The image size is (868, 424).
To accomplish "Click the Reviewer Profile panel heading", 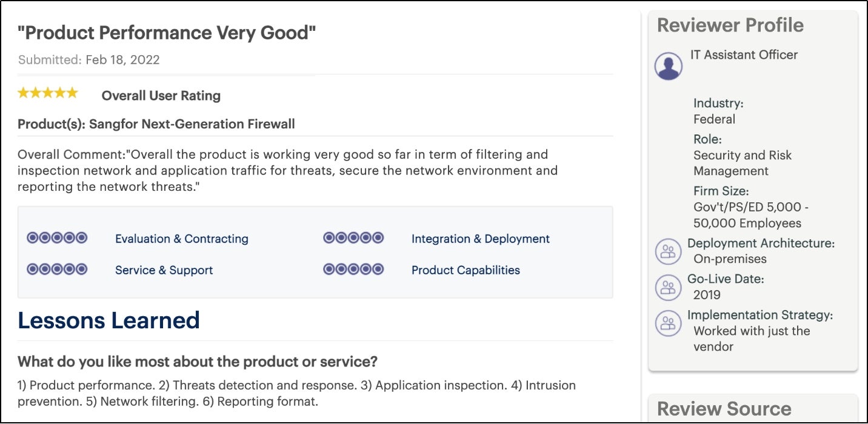I will click(730, 25).
